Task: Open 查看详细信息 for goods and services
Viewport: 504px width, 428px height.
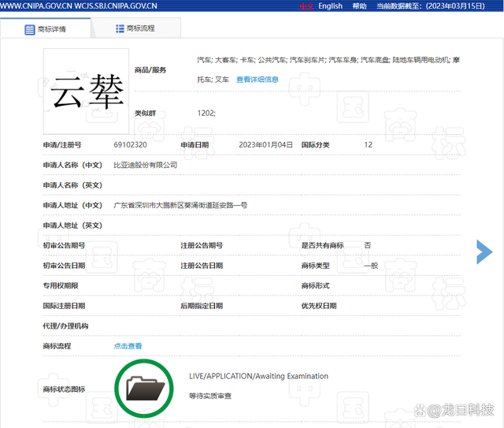Action: coord(258,80)
